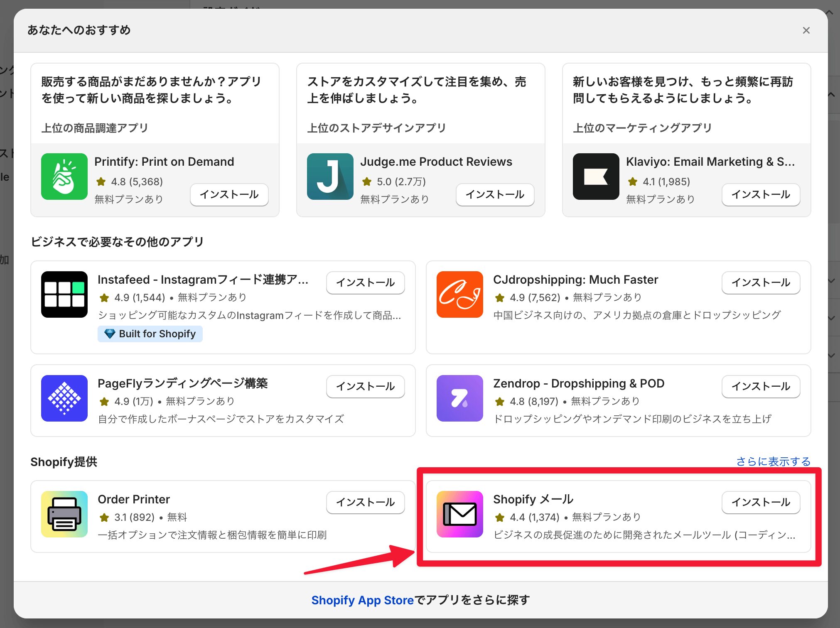This screenshot has height=628, width=840.
Task: Open the さらに表示する link
Action: tap(773, 461)
